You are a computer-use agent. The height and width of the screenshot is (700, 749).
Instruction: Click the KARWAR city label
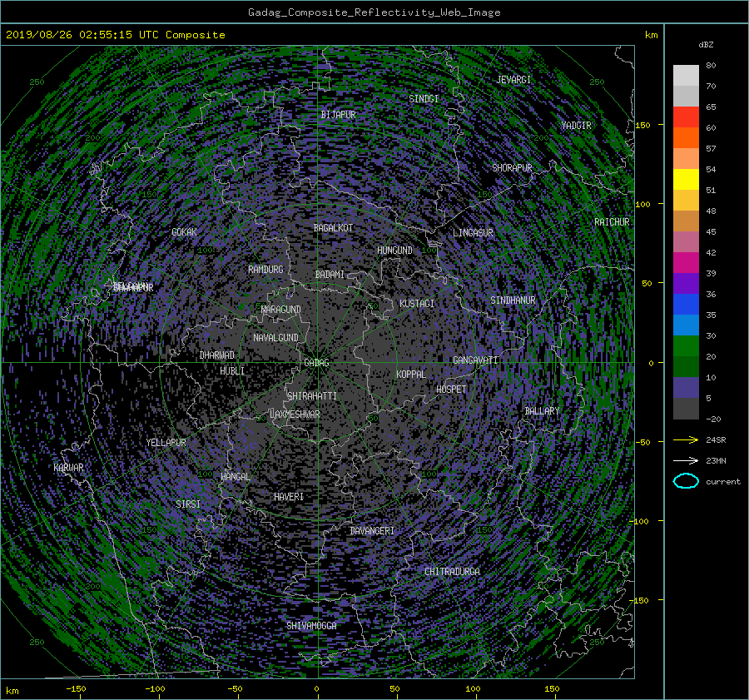click(x=68, y=468)
